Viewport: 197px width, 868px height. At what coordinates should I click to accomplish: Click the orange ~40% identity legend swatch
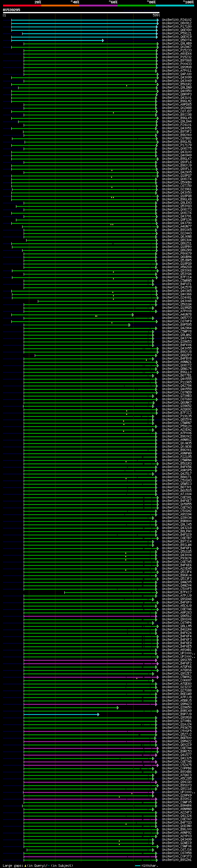pos(60,6)
